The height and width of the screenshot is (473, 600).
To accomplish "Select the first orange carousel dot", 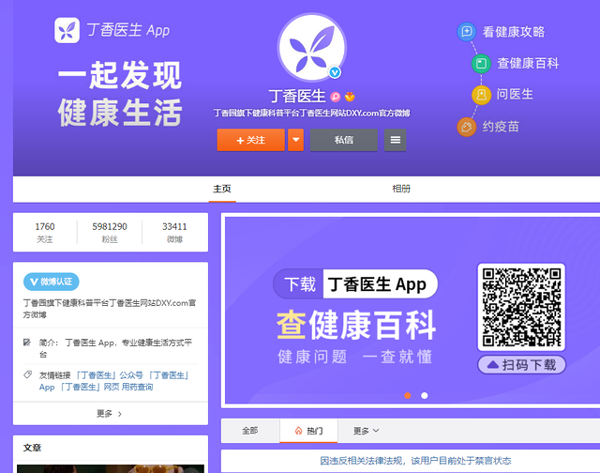I will (408, 395).
